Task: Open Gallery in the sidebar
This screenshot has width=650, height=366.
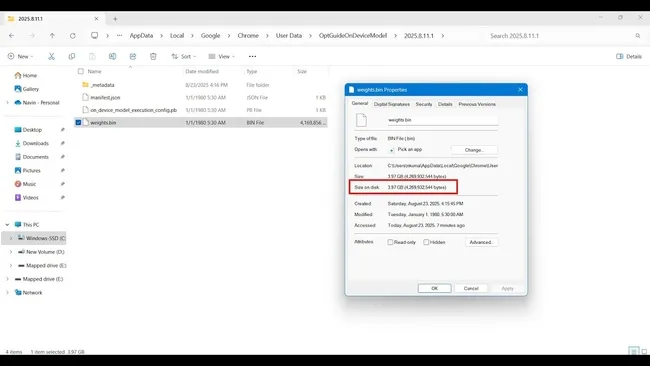Action: point(27,89)
